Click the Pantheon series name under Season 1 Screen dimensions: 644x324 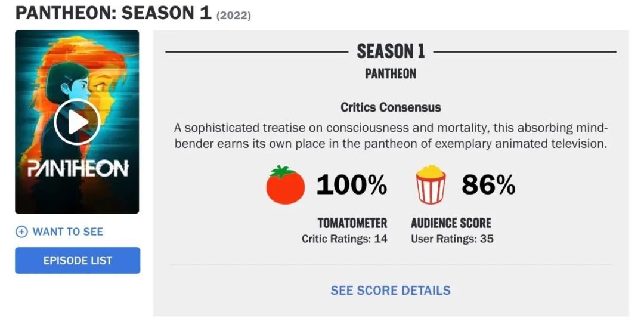391,74
